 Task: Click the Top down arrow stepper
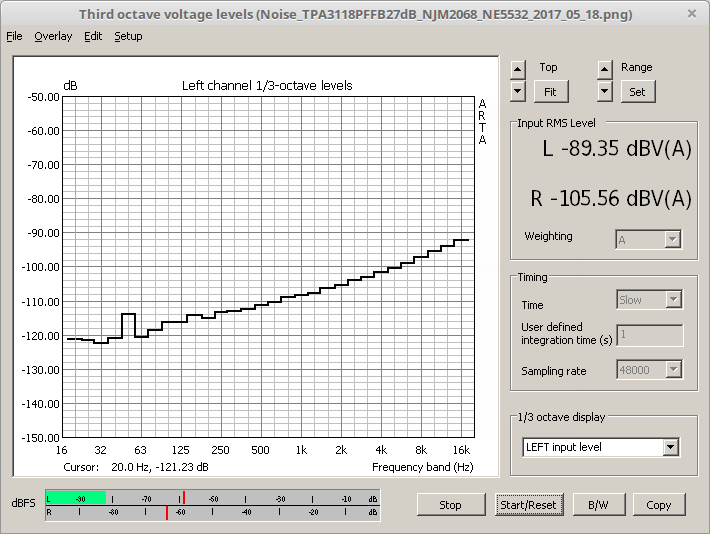tap(517, 91)
